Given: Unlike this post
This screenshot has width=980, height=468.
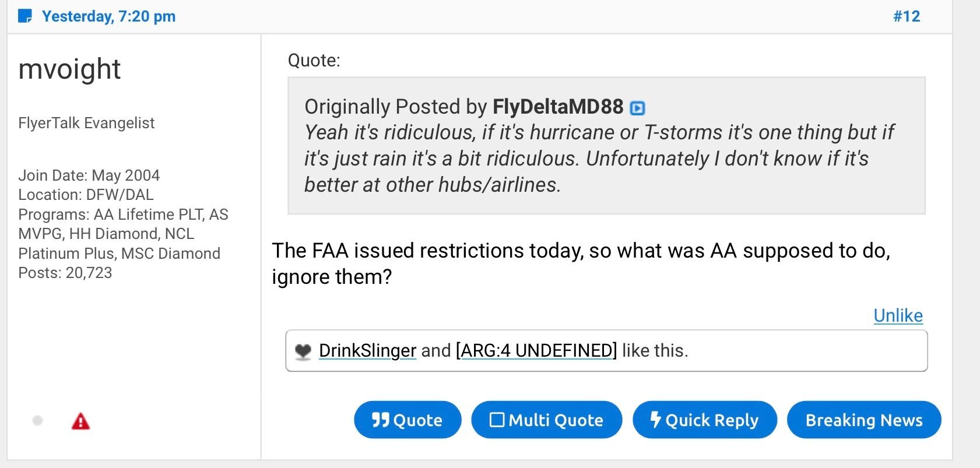Looking at the screenshot, I should point(898,315).
